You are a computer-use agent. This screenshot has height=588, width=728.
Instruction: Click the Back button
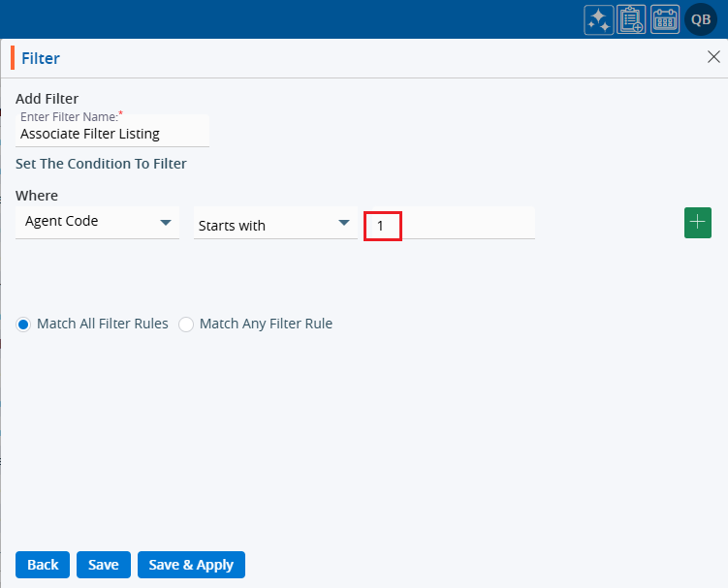click(x=43, y=565)
